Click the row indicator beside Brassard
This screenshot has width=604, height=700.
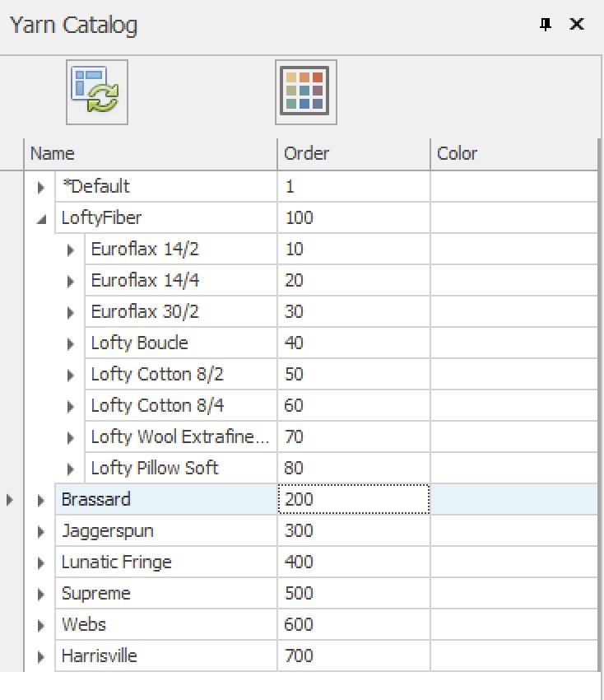point(11,500)
